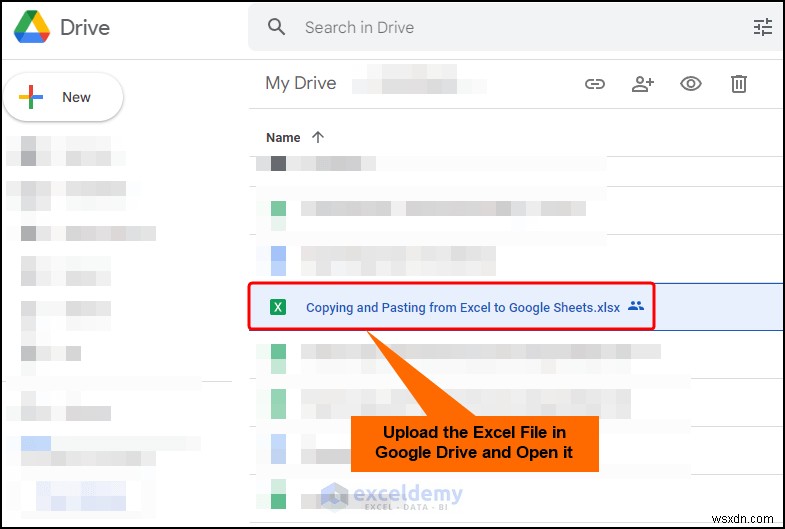Open the My Drive breadcrumb

click(x=301, y=83)
